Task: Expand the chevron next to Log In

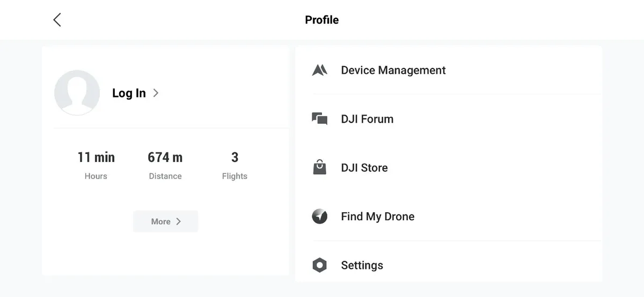Action: (x=156, y=93)
